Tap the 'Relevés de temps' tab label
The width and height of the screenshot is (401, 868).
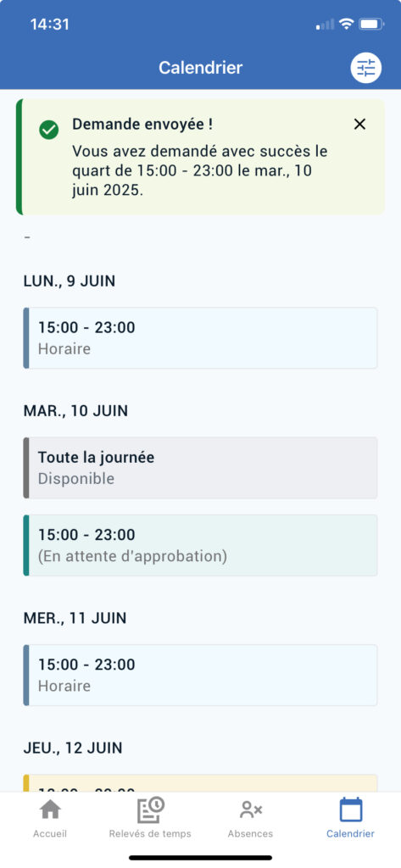coord(150,834)
